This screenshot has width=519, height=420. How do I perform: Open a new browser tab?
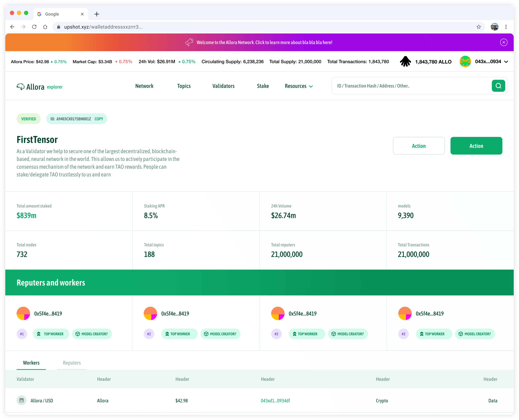point(97,14)
